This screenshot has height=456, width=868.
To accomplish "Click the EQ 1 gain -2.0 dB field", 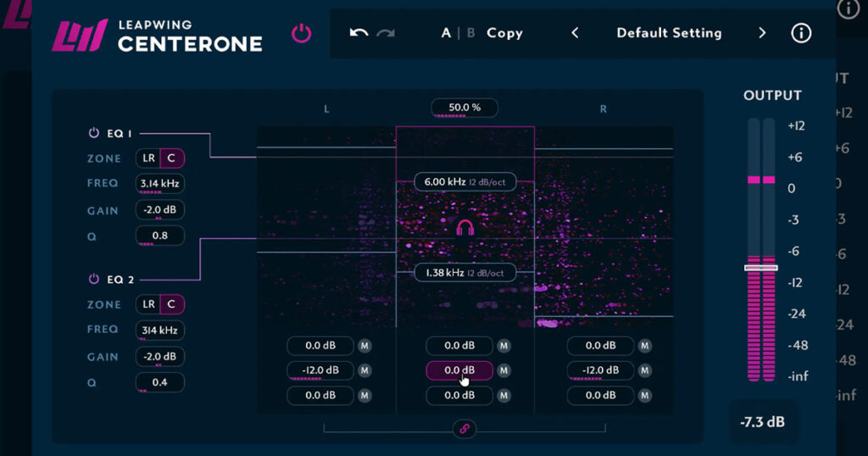I will point(160,209).
